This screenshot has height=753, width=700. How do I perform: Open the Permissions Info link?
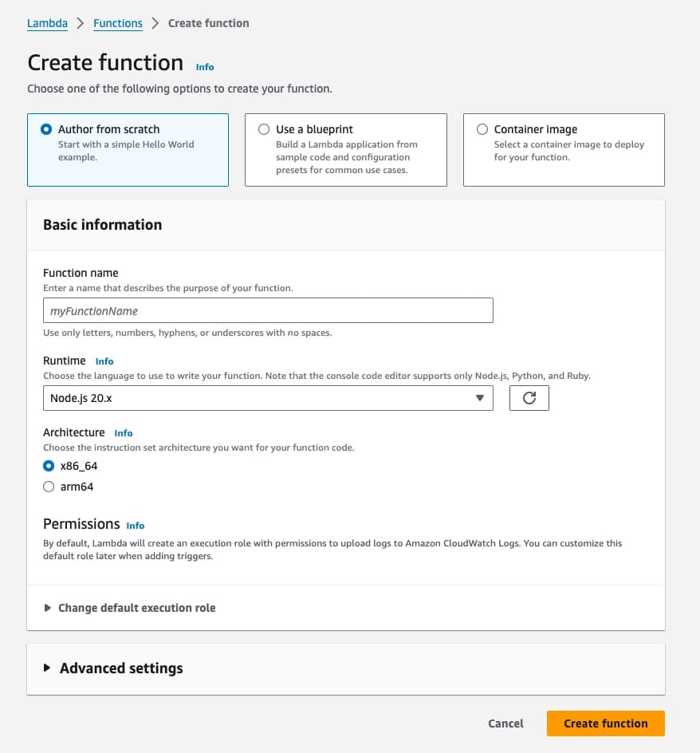coord(136,526)
